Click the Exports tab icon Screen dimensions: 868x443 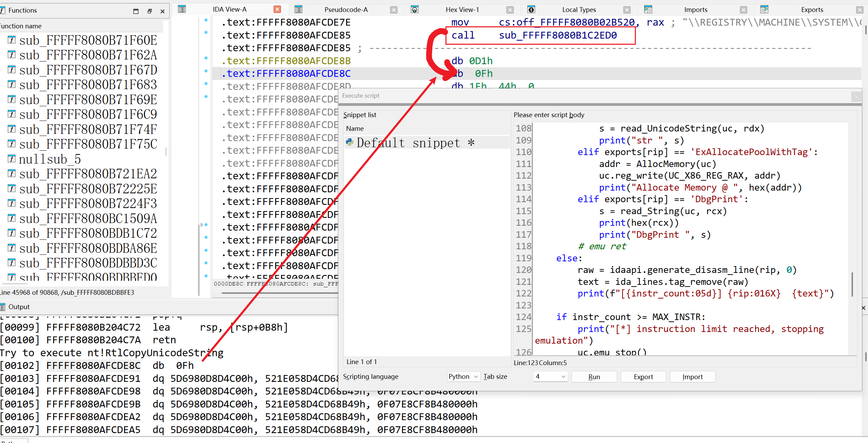click(x=764, y=10)
